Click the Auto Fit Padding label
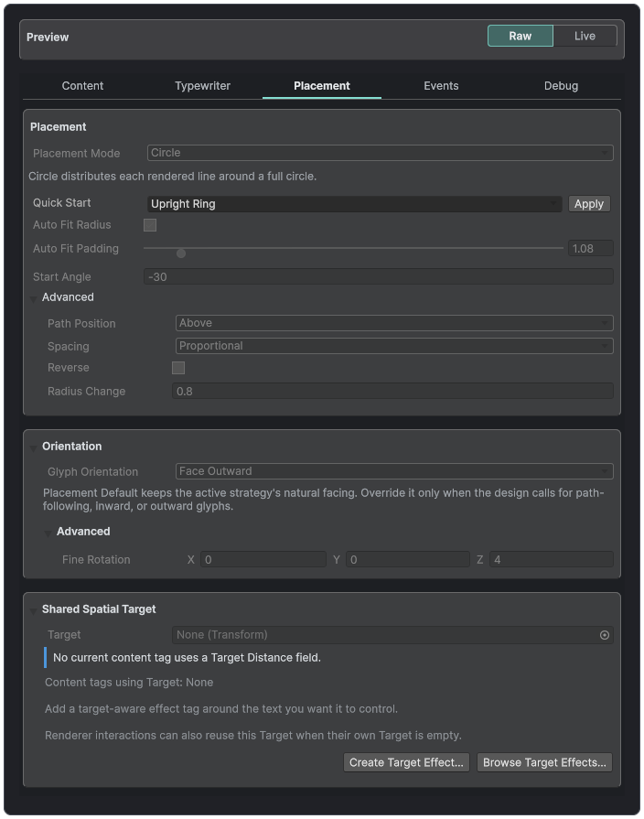The image size is (644, 819). coord(76,249)
